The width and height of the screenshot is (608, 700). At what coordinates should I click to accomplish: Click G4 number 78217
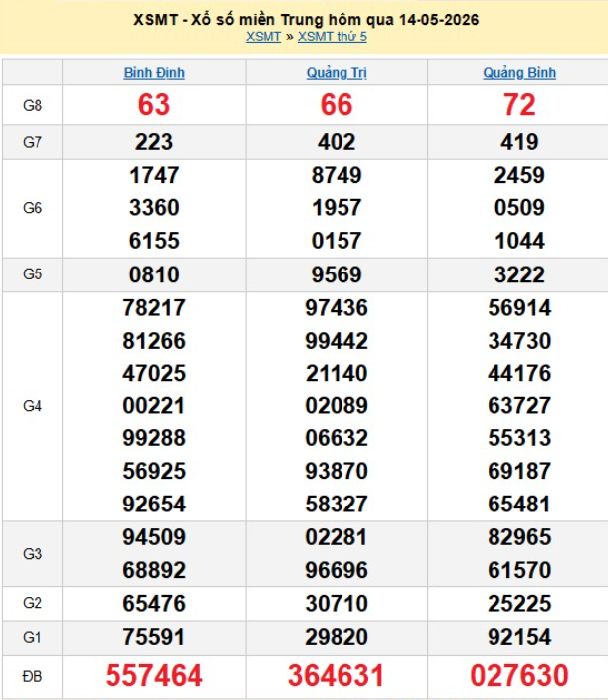(x=154, y=308)
